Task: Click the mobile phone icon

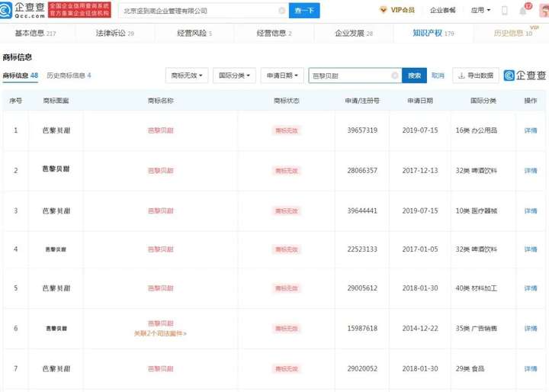Action: point(505,11)
